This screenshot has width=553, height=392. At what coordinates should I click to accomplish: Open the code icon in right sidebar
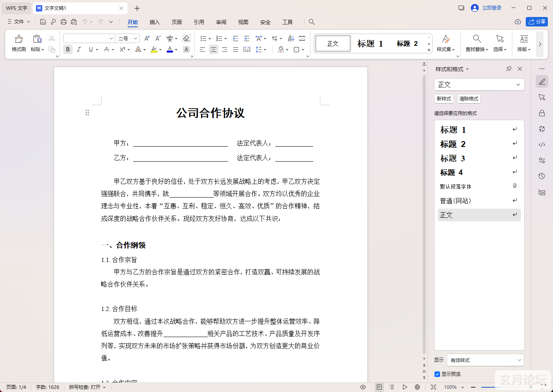pyautogui.click(x=542, y=145)
